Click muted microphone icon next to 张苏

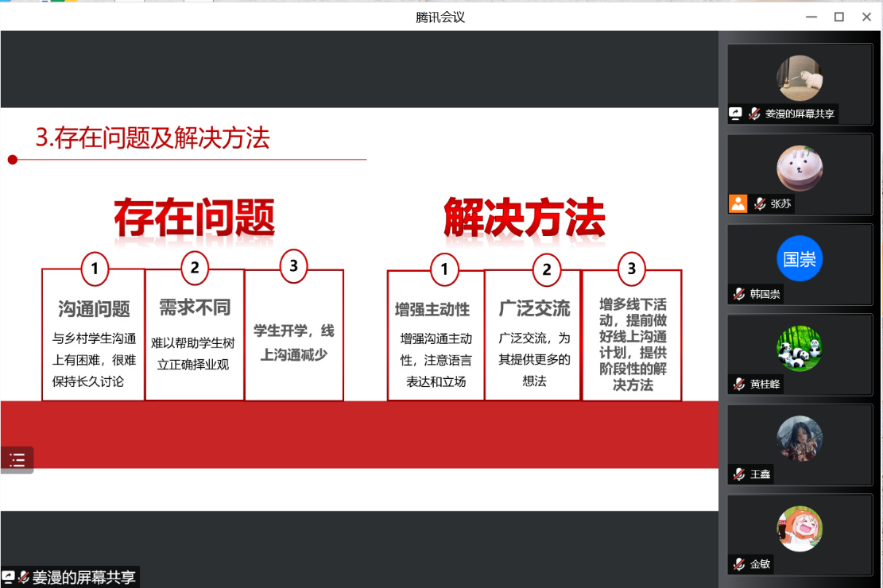[760, 203]
